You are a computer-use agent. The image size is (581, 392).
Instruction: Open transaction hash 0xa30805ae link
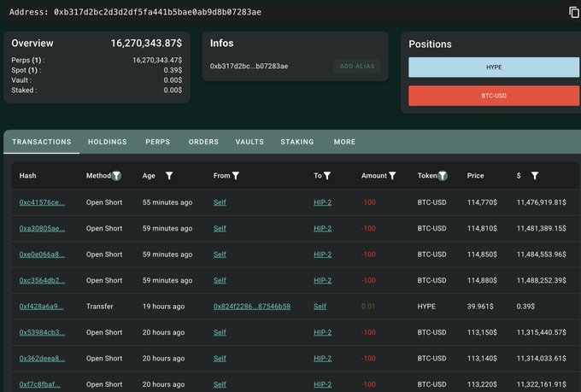41,229
